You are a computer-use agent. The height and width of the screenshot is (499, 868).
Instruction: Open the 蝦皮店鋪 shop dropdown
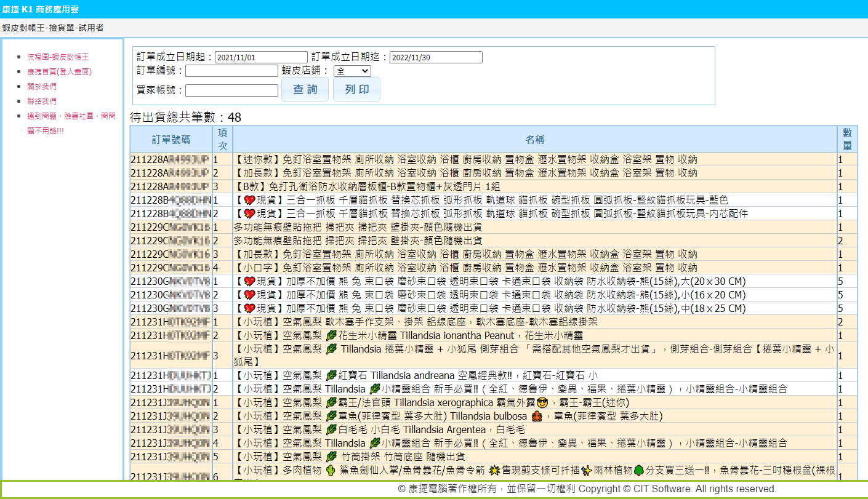(352, 71)
